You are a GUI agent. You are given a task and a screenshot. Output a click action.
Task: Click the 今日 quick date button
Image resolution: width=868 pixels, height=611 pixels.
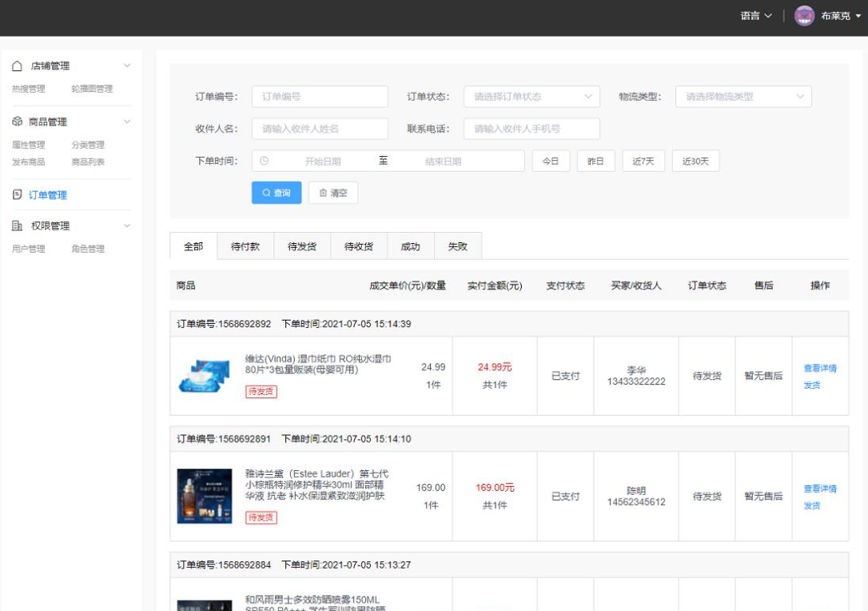pos(551,161)
